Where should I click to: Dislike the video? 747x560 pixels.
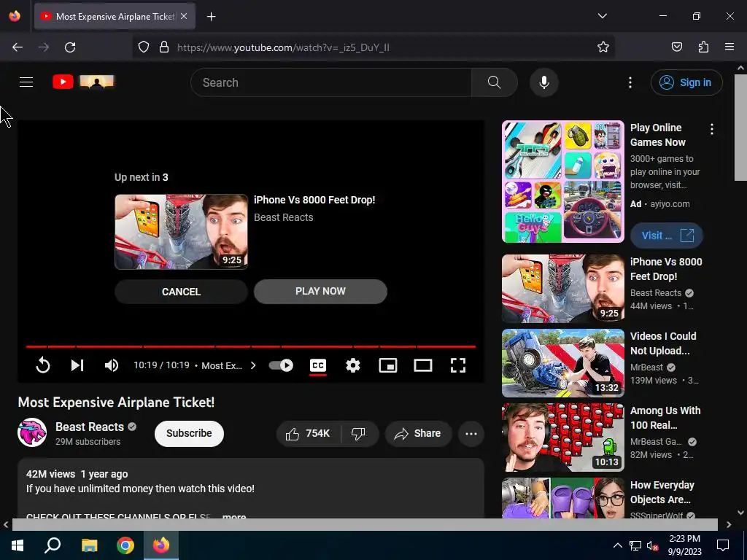[359, 433]
